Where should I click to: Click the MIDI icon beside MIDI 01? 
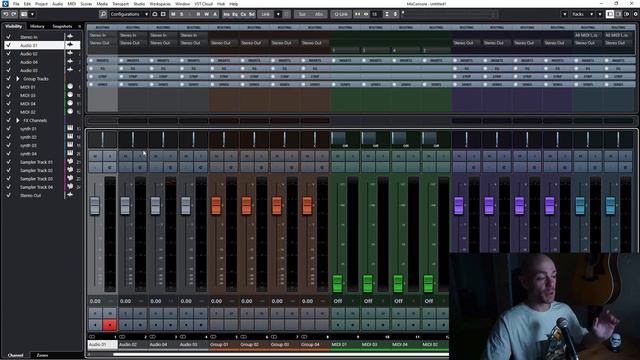pyautogui.click(x=70, y=87)
